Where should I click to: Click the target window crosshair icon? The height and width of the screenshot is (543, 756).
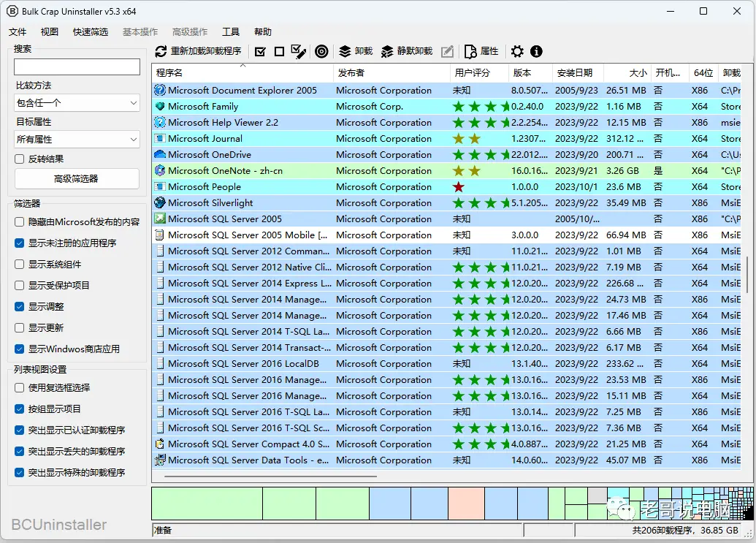tap(321, 51)
